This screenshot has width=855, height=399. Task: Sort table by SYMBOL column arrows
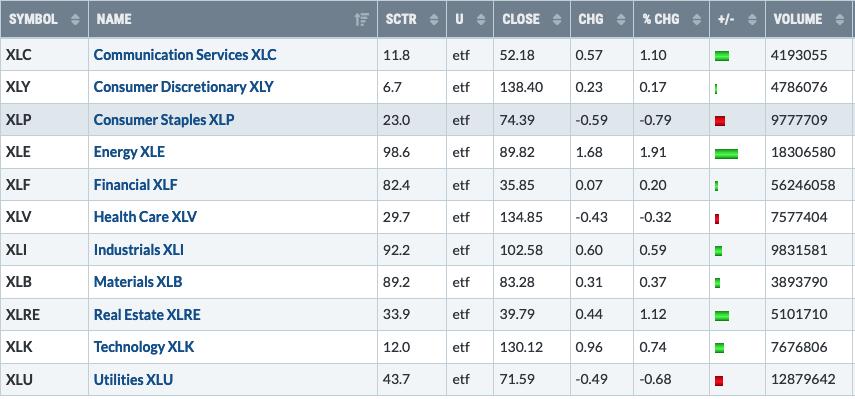[x=75, y=20]
